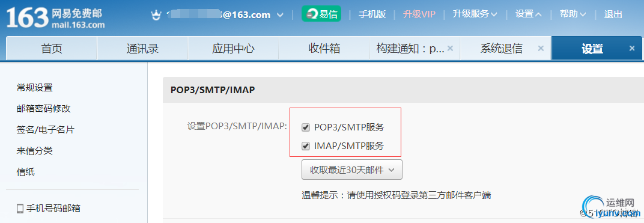Switch to the 通讯录 tab
The image size is (644, 223).
tap(142, 49)
